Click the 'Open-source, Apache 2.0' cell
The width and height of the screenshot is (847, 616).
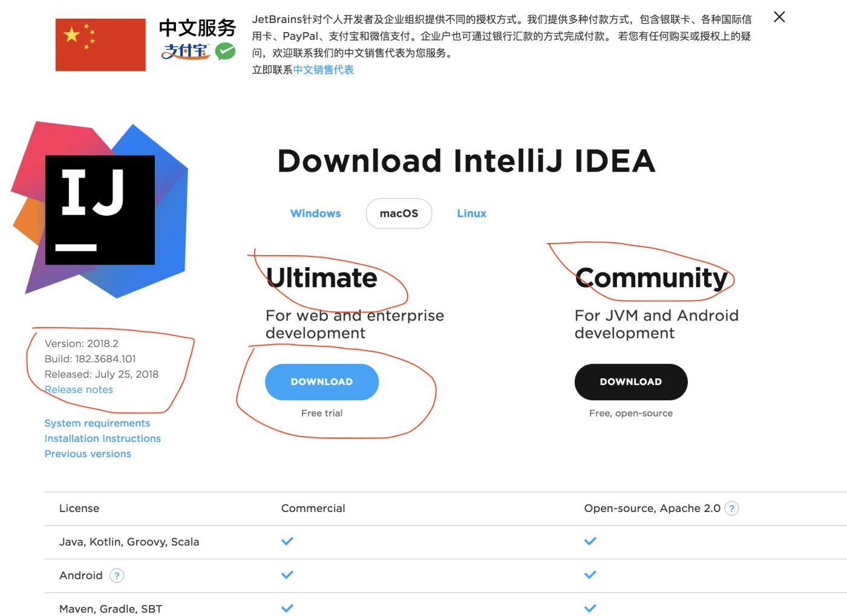pyautogui.click(x=652, y=508)
